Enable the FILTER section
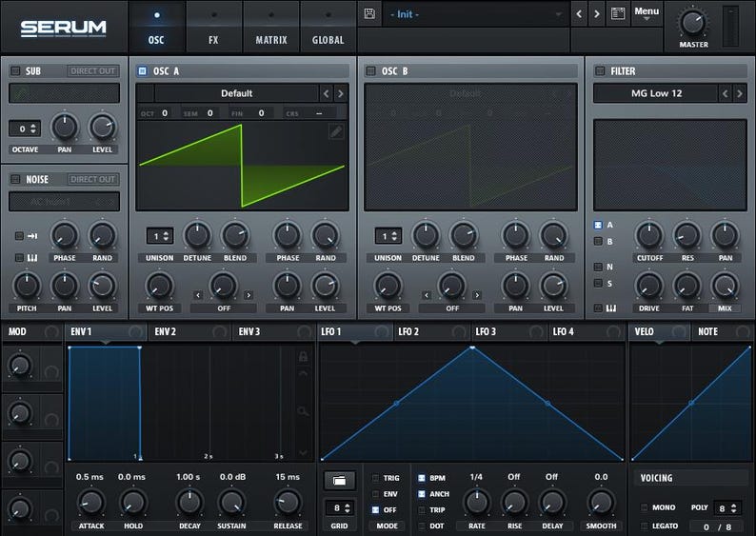The width and height of the screenshot is (756, 536). [600, 70]
